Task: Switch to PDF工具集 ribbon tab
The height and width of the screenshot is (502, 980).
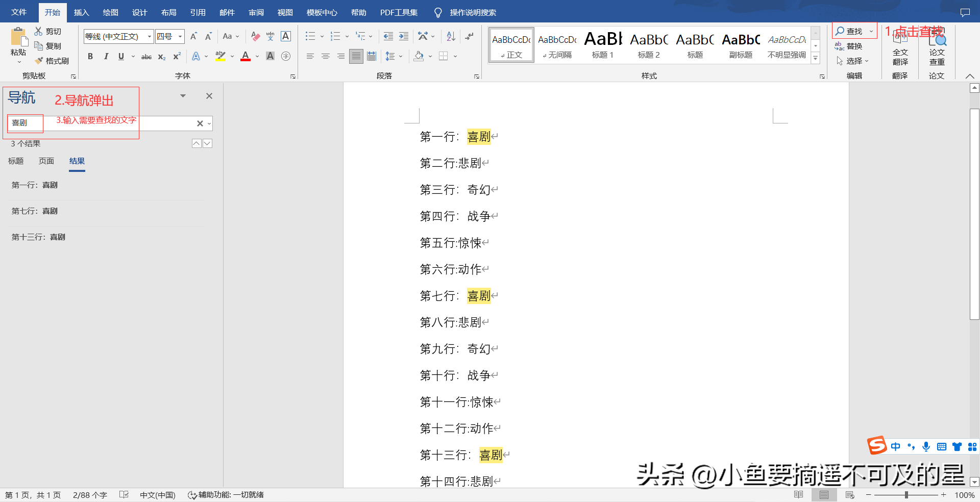Action: [x=399, y=12]
